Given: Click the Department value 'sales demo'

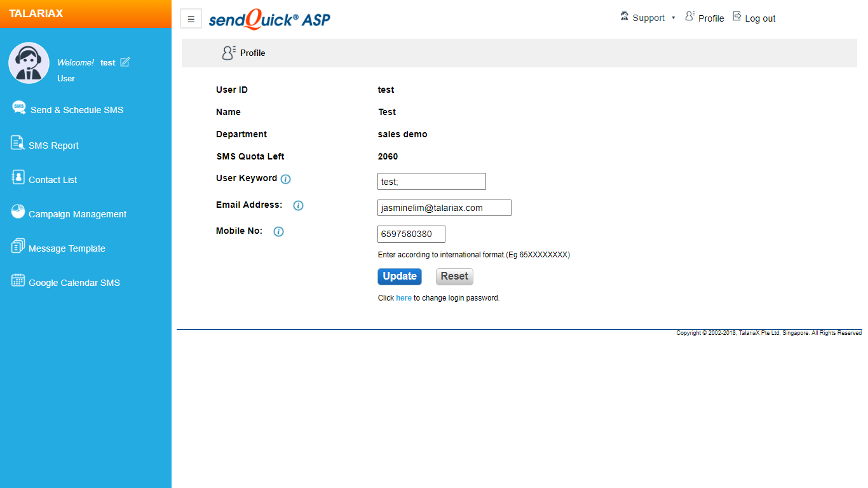Looking at the screenshot, I should [x=402, y=134].
